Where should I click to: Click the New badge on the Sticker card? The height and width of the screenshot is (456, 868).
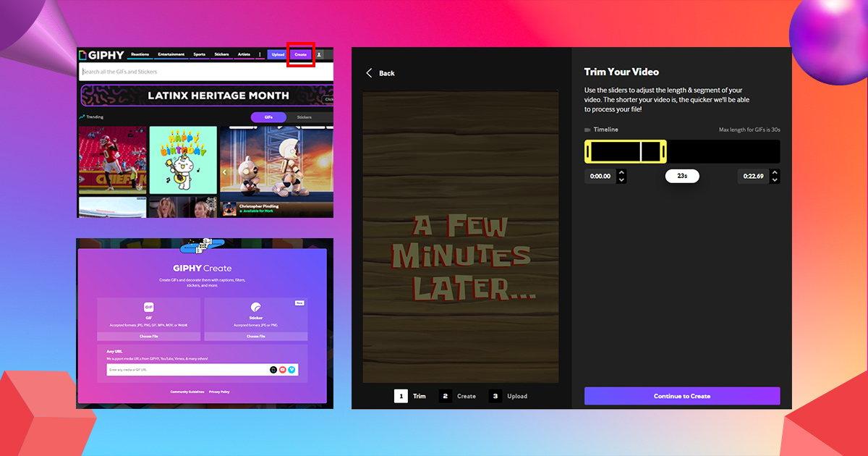pos(299,303)
